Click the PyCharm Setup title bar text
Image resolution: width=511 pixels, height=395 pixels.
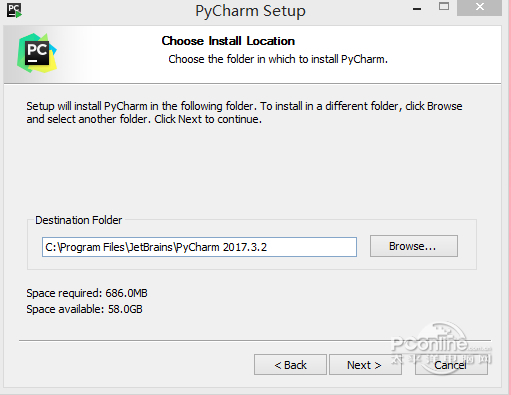pos(250,11)
